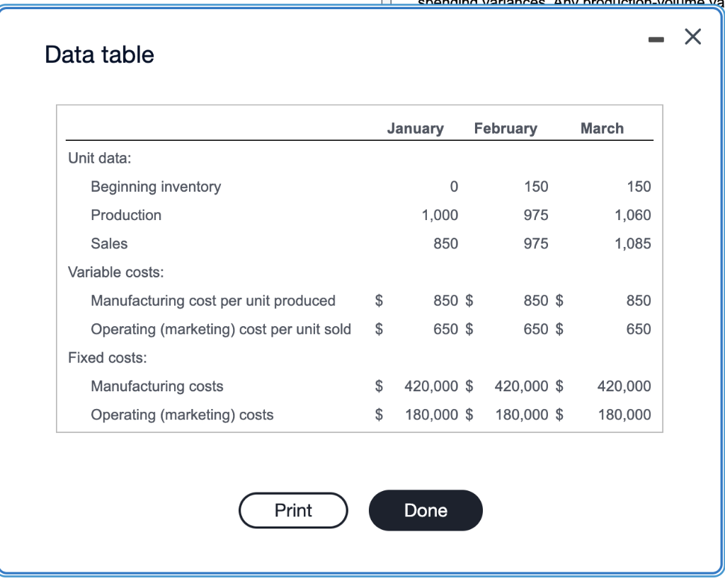The image size is (725, 588).
Task: Select the March column header
Action: pos(602,128)
